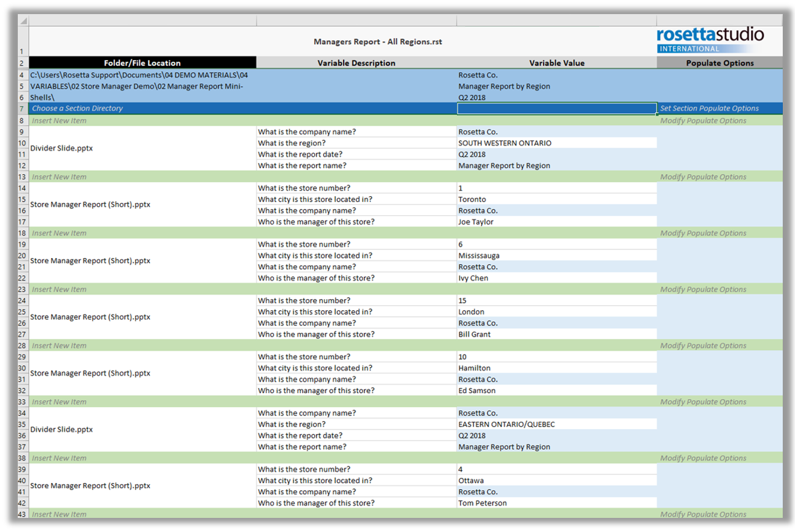Click row header 24
Image resolution: width=795 pixels, height=532 pixels.
[x=23, y=300]
